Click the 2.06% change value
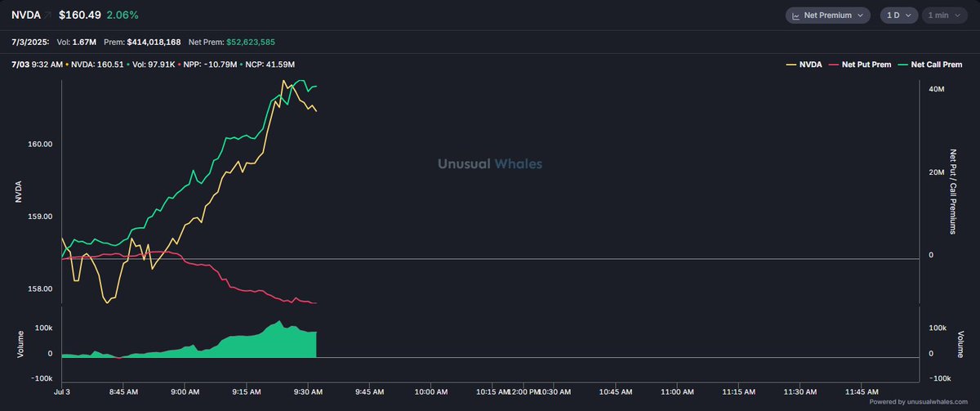 (x=122, y=16)
